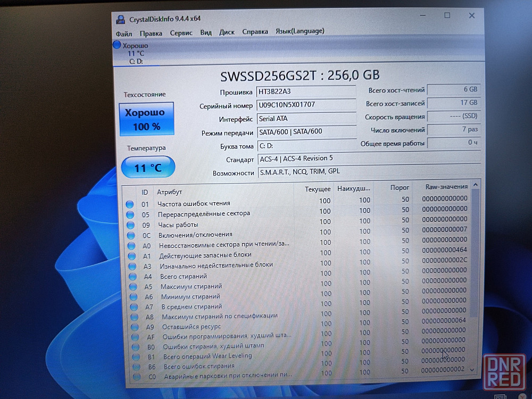Click the status icon for Перераспределённые сектора
Image resolution: width=532 pixels, height=399 pixels.
pos(130,214)
